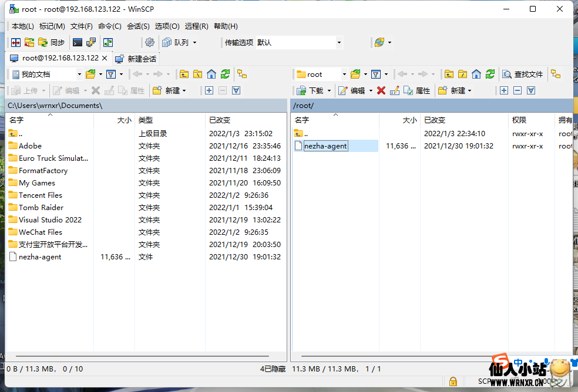Go to local home directory icon
Image resolution: width=578 pixels, height=392 pixels.
211,75
